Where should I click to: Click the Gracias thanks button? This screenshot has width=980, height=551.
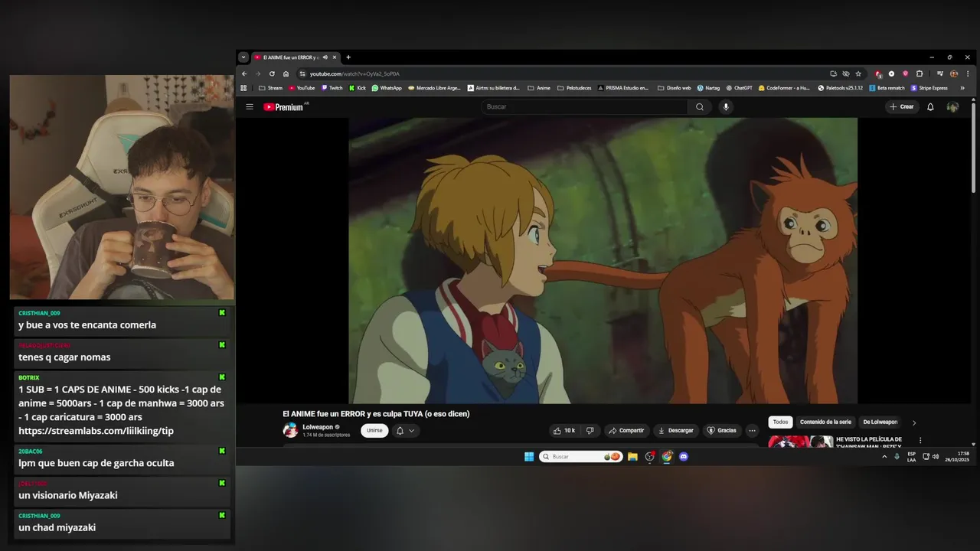pyautogui.click(x=722, y=430)
